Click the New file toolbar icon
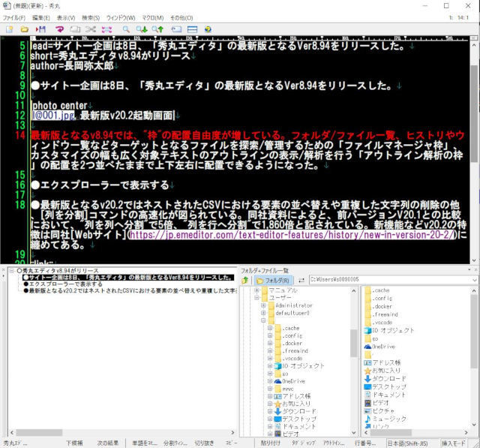This screenshot has width=480, height=448. tap(10, 29)
